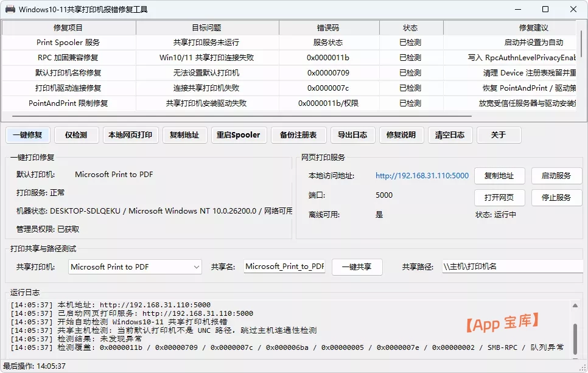Open the 修复说明 button
The height and width of the screenshot is (373, 588).
point(401,135)
